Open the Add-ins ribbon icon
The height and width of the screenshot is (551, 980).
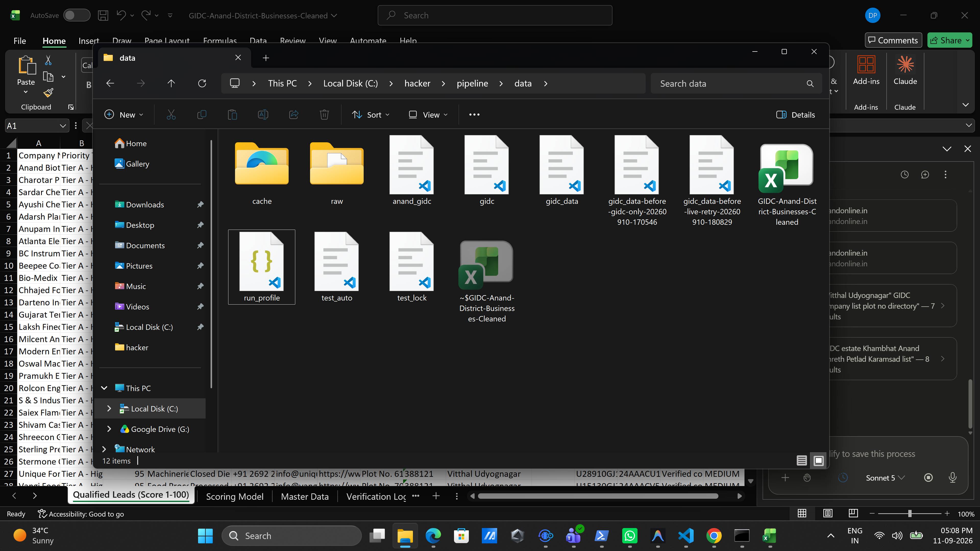(x=866, y=71)
